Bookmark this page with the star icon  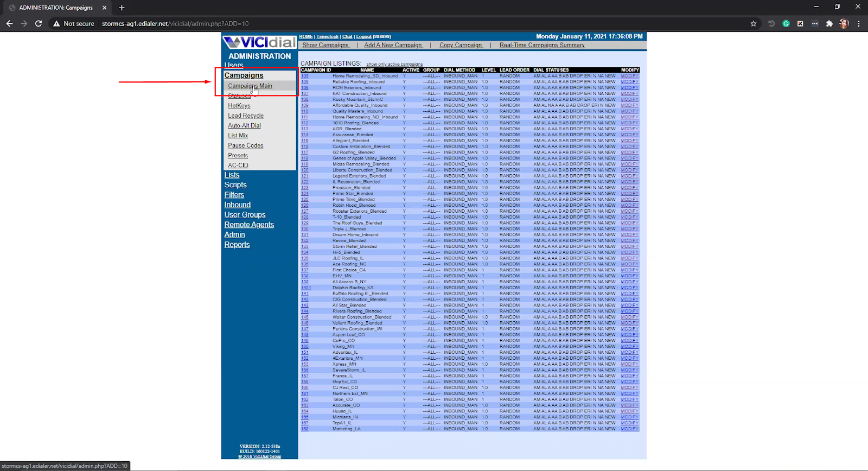click(754, 24)
